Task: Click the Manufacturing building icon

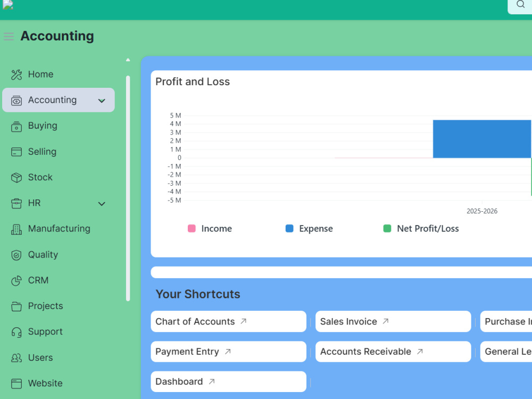Action: click(x=16, y=229)
